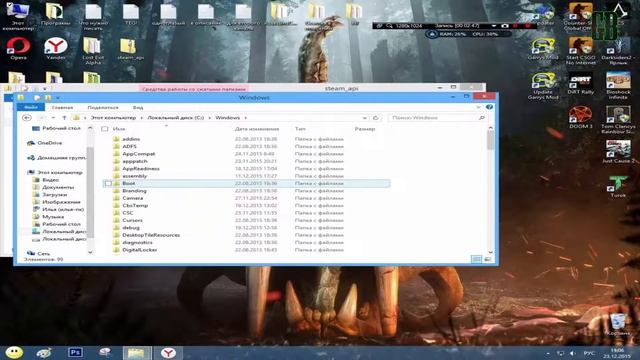
Task: Click Локальный диск (C:) breadcrumb
Action: point(176,118)
